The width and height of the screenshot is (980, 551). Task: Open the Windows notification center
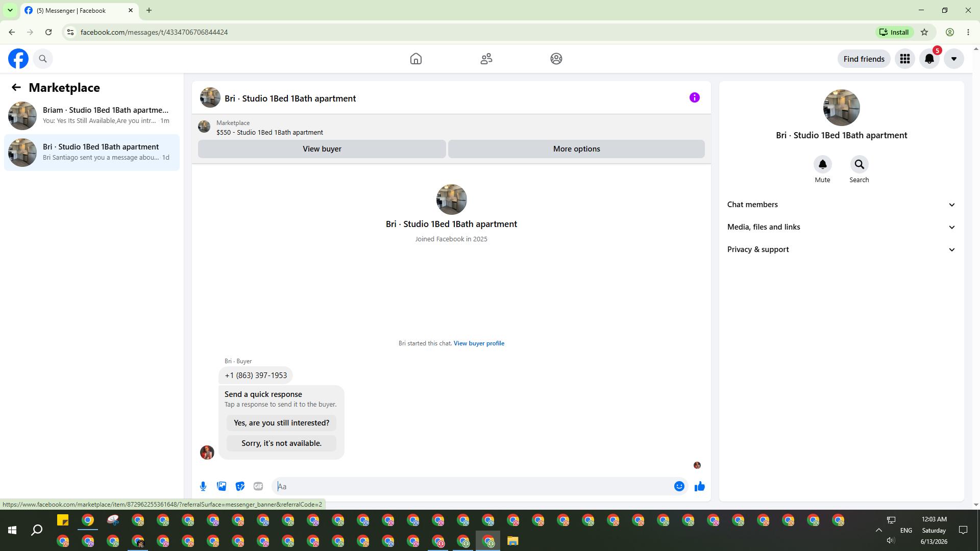point(963,531)
